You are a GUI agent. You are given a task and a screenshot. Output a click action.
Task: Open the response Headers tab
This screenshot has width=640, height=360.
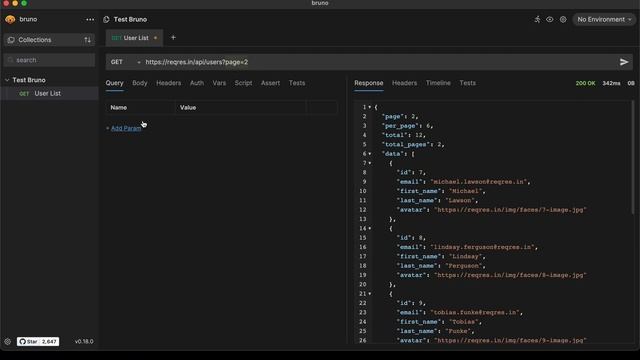click(x=404, y=83)
